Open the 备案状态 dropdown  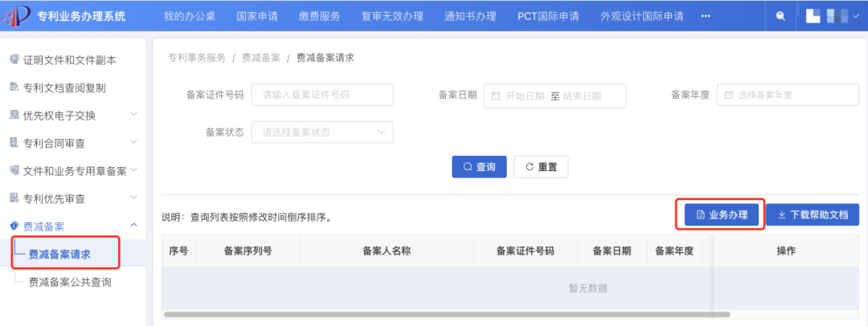click(x=322, y=132)
